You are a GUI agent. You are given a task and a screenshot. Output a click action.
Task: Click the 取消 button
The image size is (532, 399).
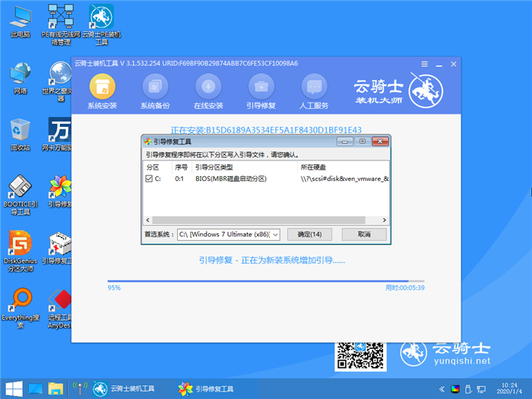[364, 234]
